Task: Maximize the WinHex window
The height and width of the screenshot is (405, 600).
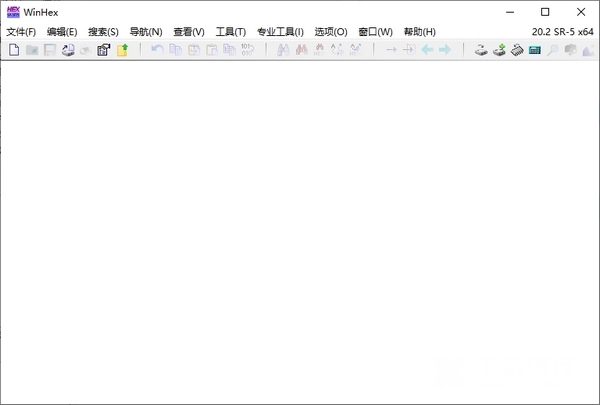Action: pyautogui.click(x=545, y=12)
